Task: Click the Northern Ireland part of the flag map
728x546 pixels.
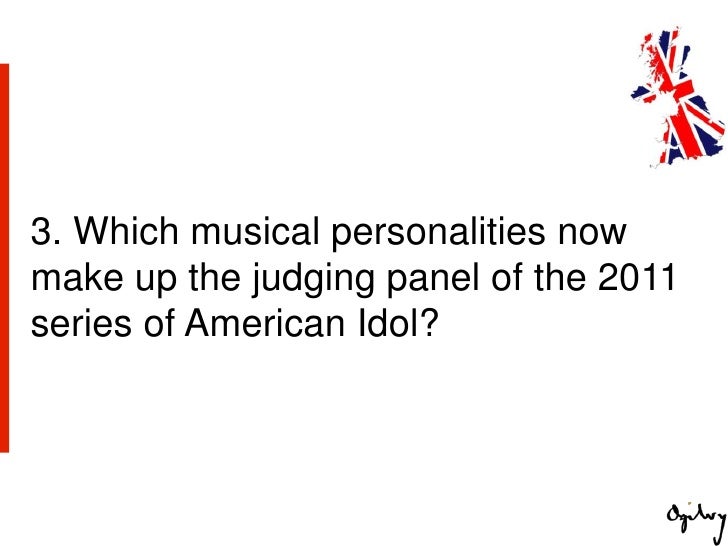Action: (x=643, y=93)
